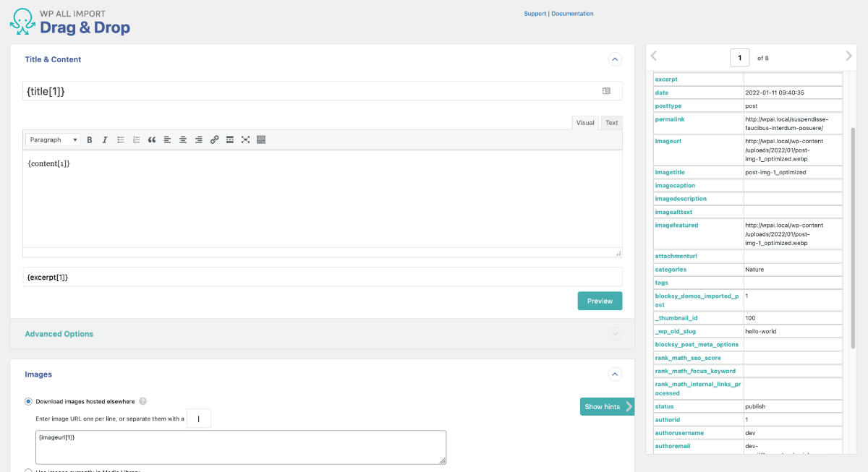Click the help icon beside Download images
Screen dimensions: 868x472
(143, 401)
